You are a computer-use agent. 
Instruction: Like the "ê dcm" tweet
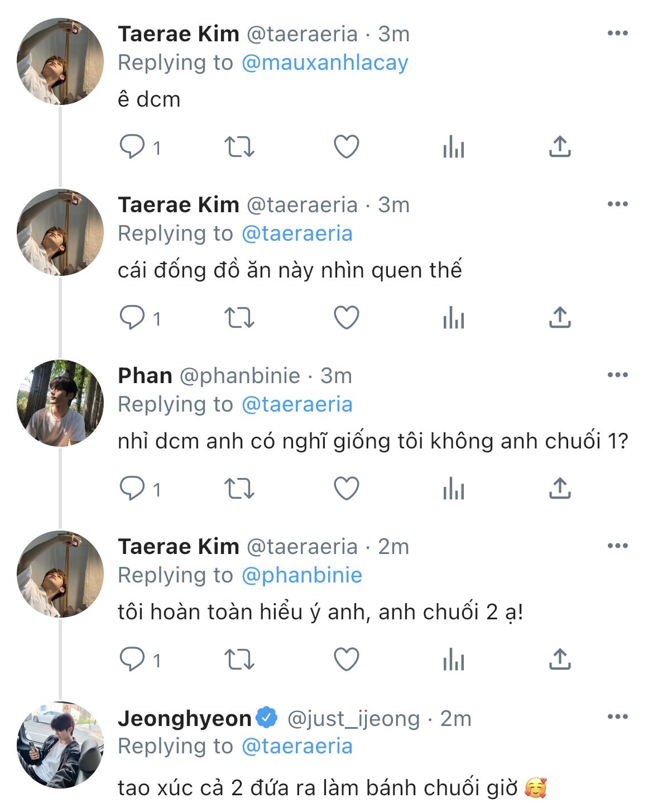click(x=346, y=147)
